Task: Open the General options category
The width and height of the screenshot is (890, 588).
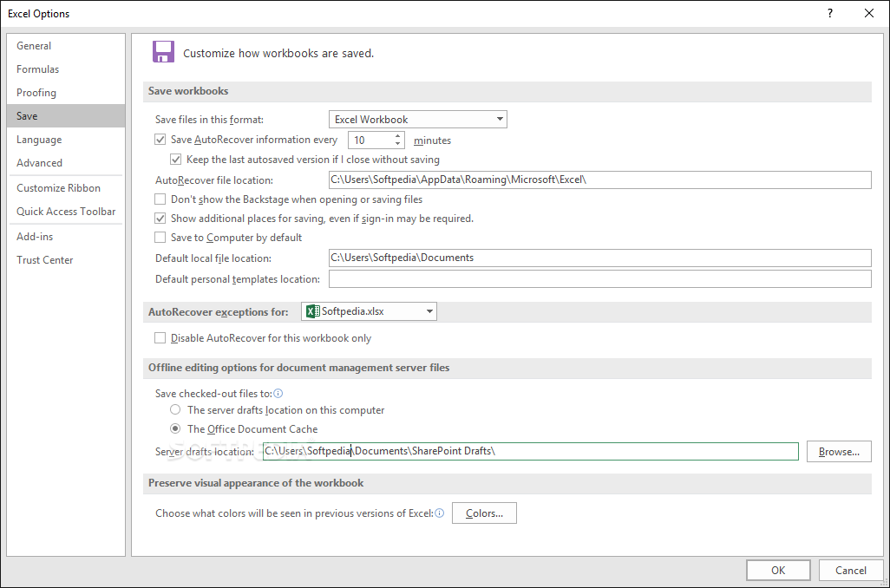Action: coord(66,46)
